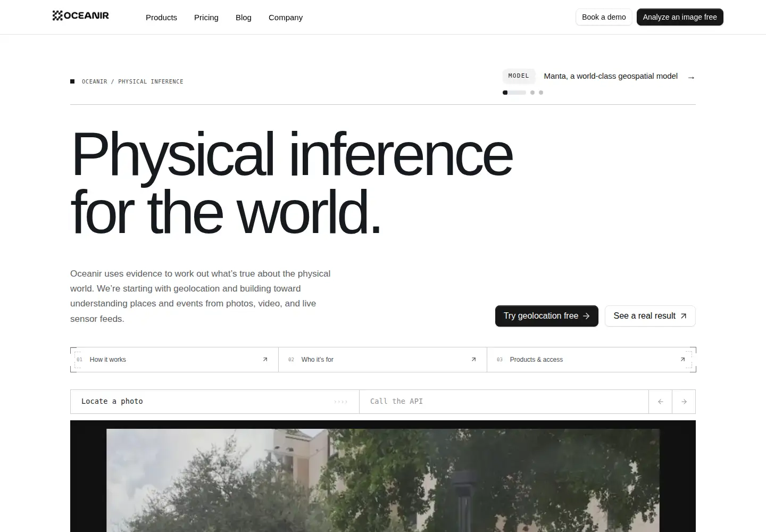Image resolution: width=766 pixels, height=532 pixels.
Task: Click Book a demo button
Action: click(x=604, y=17)
